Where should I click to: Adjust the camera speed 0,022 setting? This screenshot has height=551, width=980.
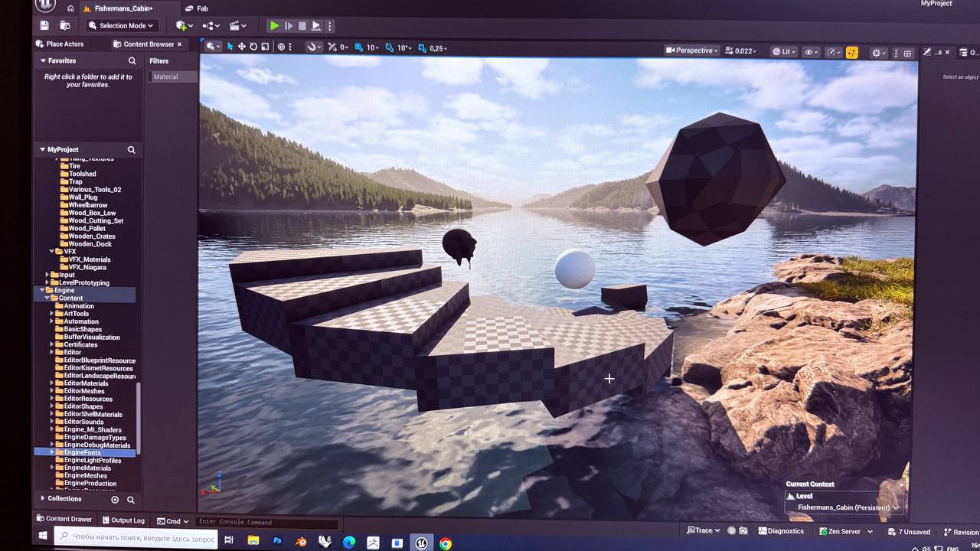(741, 51)
